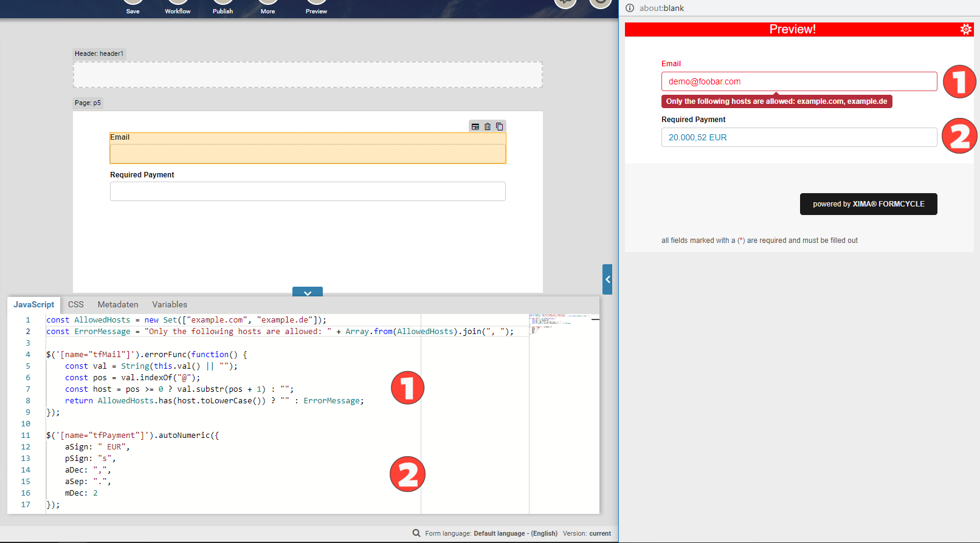The height and width of the screenshot is (543, 980).
Task: Duplicate the Email element with copy icon
Action: coord(500,126)
